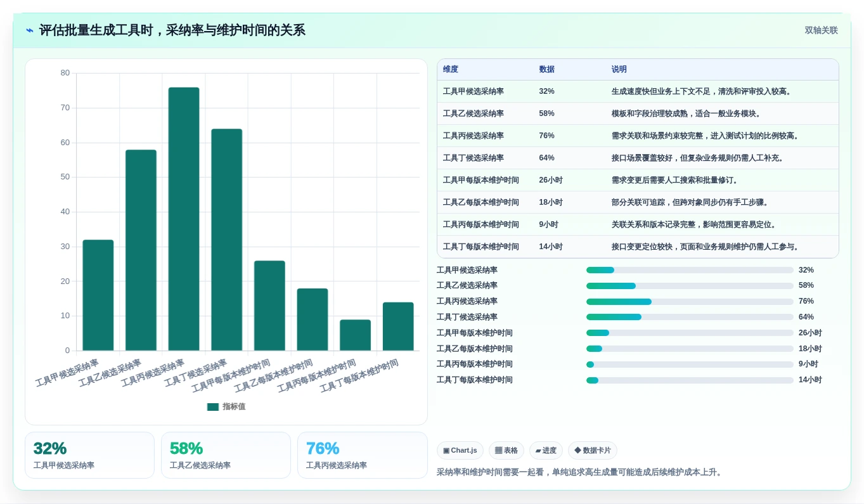
Task: Click the 工具丙每版本维护时间 chart bar
Action: [355, 335]
